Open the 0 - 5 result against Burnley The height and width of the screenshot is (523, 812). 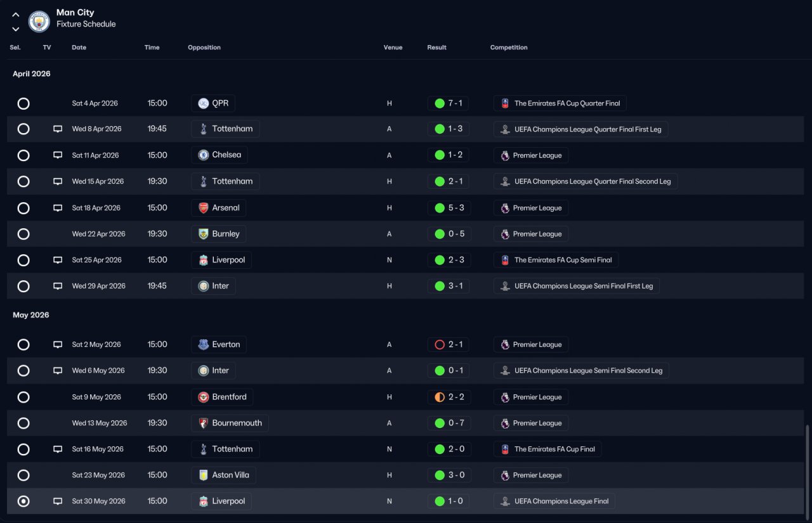click(448, 234)
